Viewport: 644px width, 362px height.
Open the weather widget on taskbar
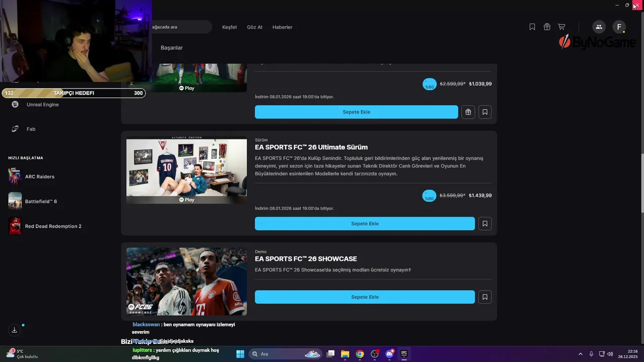point(21,354)
